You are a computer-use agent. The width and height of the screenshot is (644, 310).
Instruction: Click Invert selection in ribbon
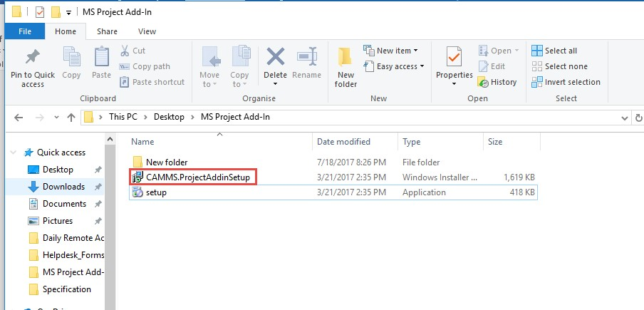[566, 82]
